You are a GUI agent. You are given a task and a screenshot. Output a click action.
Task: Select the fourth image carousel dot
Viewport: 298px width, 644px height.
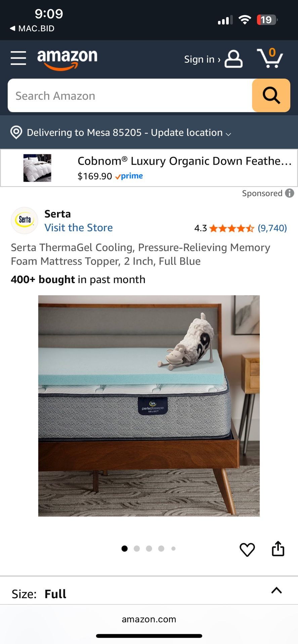161,548
